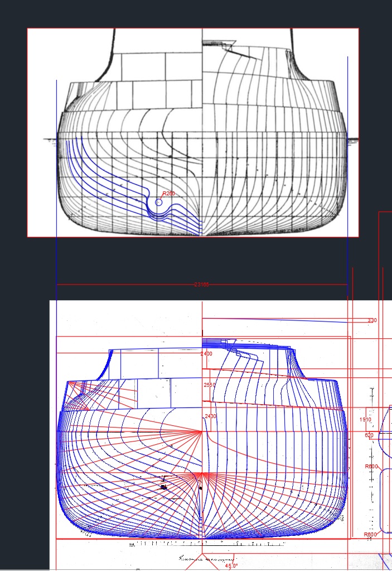
Task: Select the small blue circle beside R260
Action: click(x=159, y=202)
